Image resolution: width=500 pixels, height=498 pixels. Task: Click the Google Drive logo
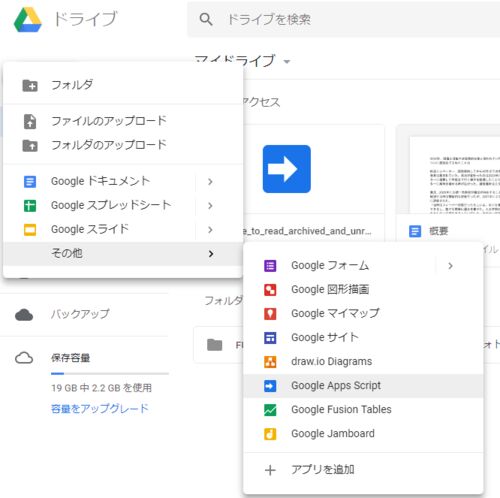[28, 20]
